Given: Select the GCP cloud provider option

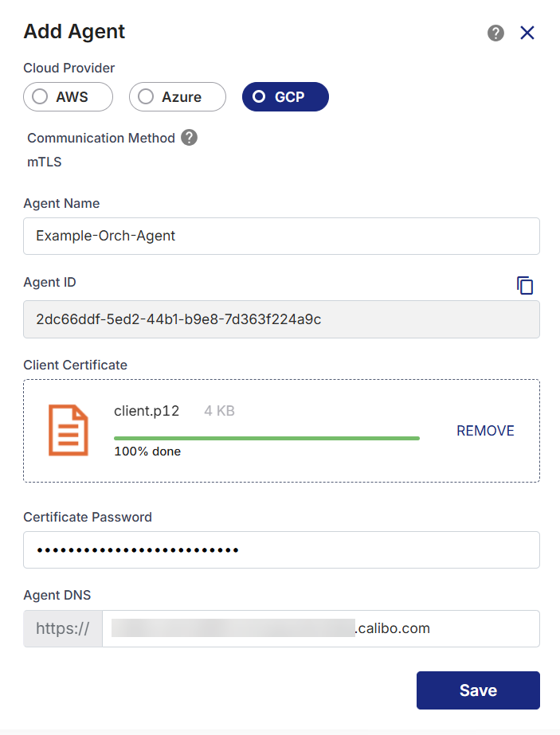Looking at the screenshot, I should tap(285, 97).
